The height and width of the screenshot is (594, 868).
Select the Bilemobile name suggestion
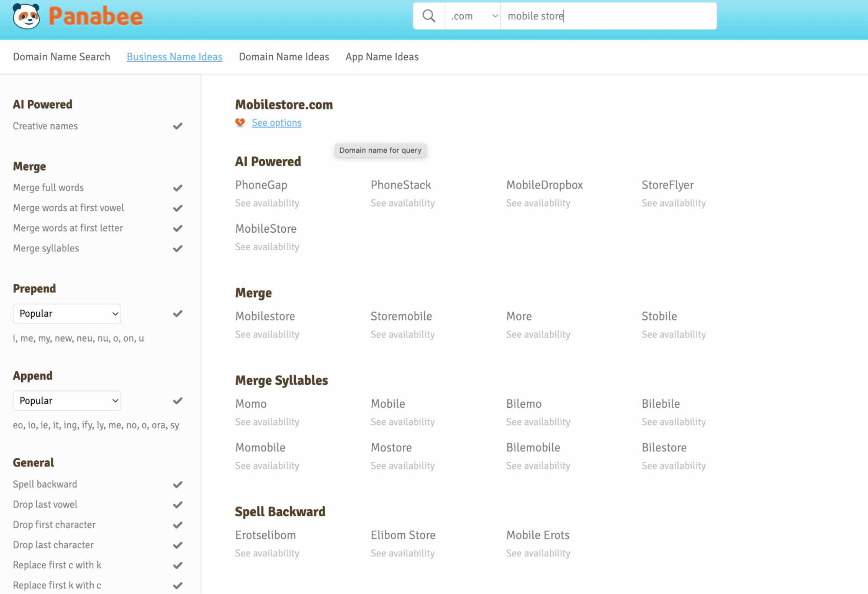pos(533,448)
